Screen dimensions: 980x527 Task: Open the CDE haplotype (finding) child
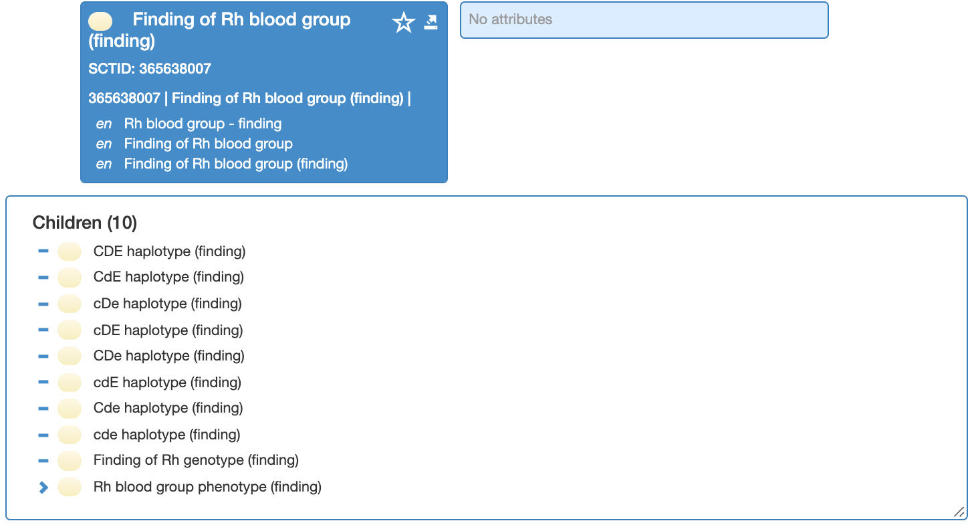(x=169, y=251)
